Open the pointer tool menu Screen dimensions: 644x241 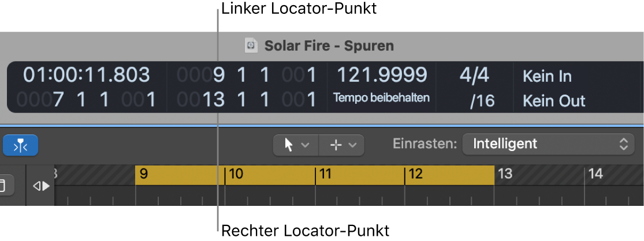tap(296, 145)
